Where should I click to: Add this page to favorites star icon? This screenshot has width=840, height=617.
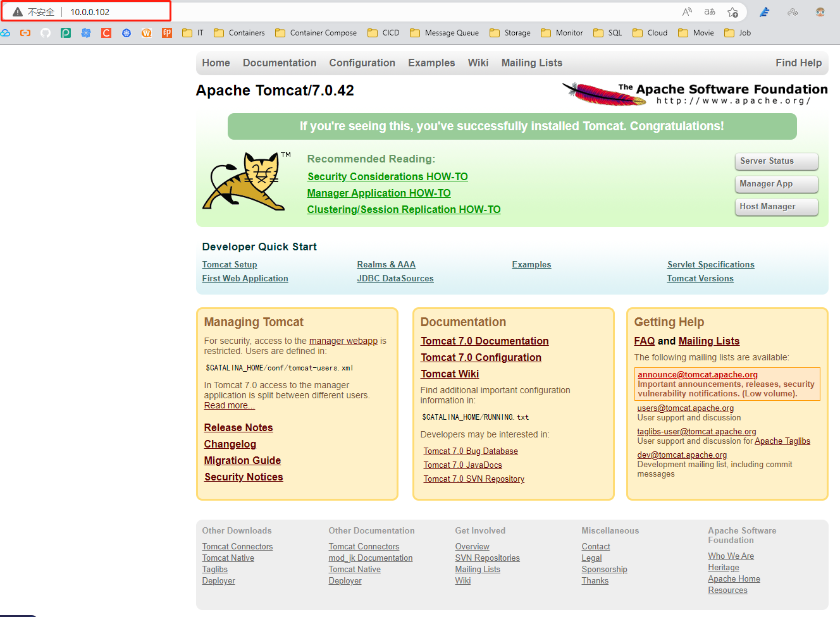(x=732, y=12)
